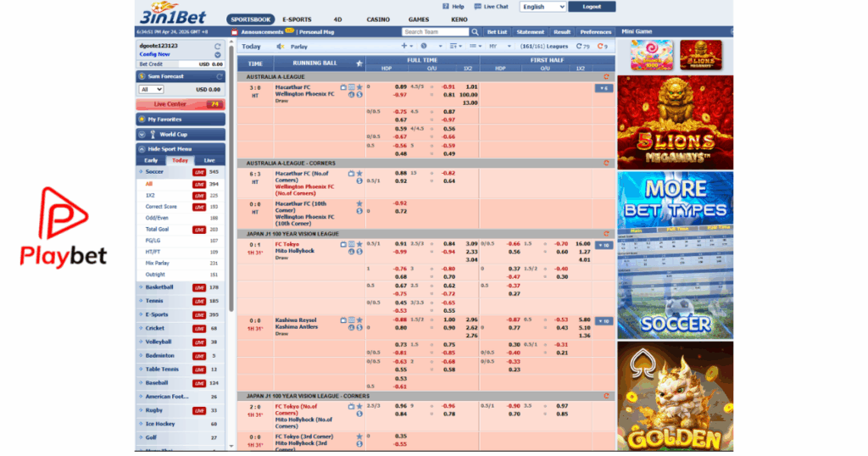
Task: Click the sport menu vertical scrollbar
Action: pos(231,177)
